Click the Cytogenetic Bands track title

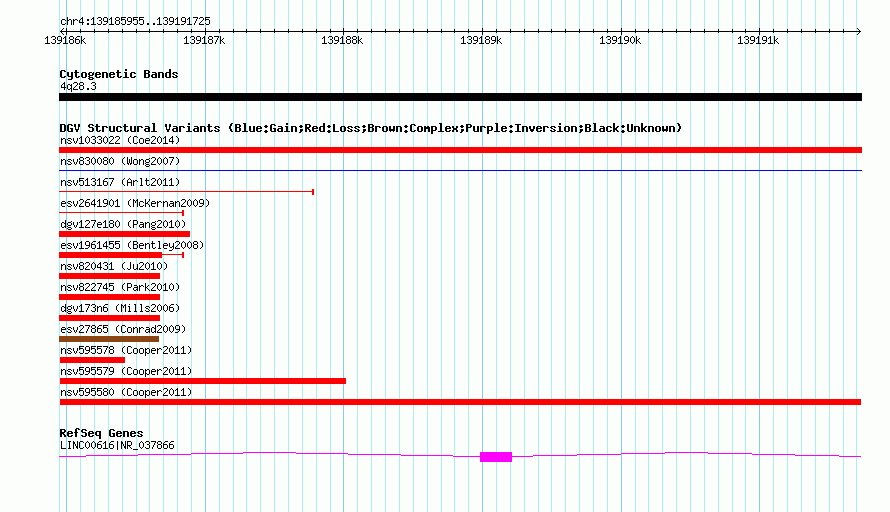119,74
